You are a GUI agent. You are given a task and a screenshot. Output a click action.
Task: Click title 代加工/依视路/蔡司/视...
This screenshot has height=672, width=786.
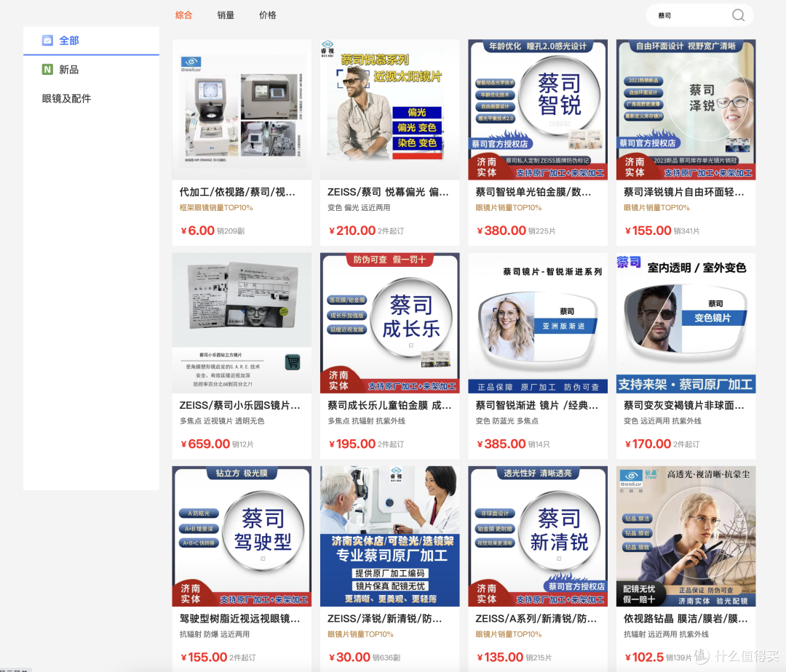click(x=237, y=192)
